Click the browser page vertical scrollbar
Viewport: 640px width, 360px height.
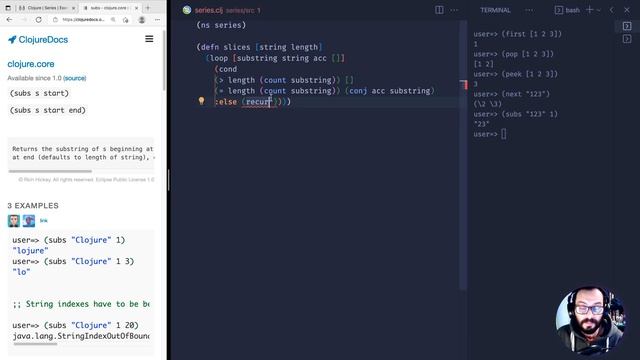click(164, 61)
